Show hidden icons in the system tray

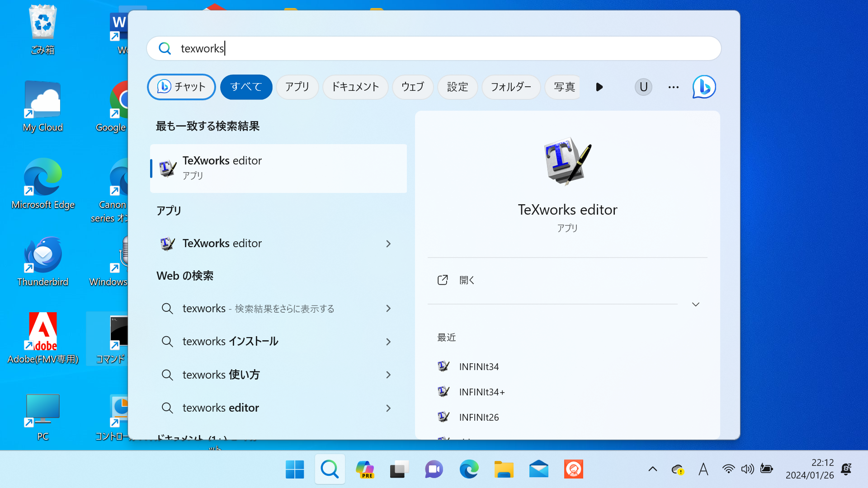[652, 469]
